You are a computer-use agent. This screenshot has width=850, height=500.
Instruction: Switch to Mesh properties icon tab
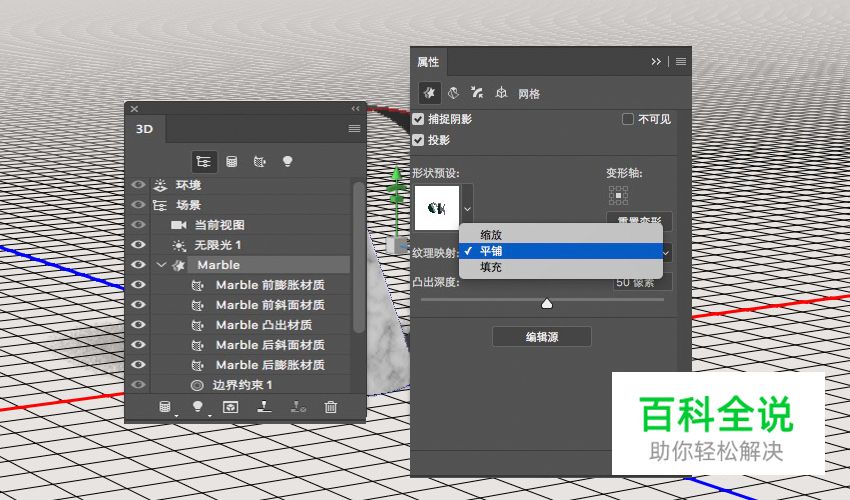(429, 93)
